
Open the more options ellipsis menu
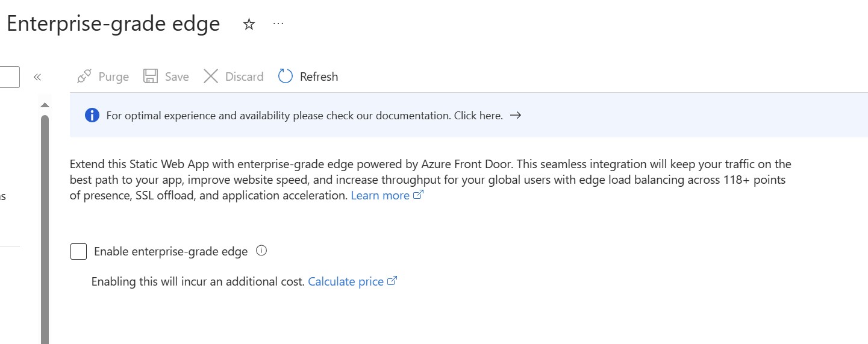(x=278, y=23)
